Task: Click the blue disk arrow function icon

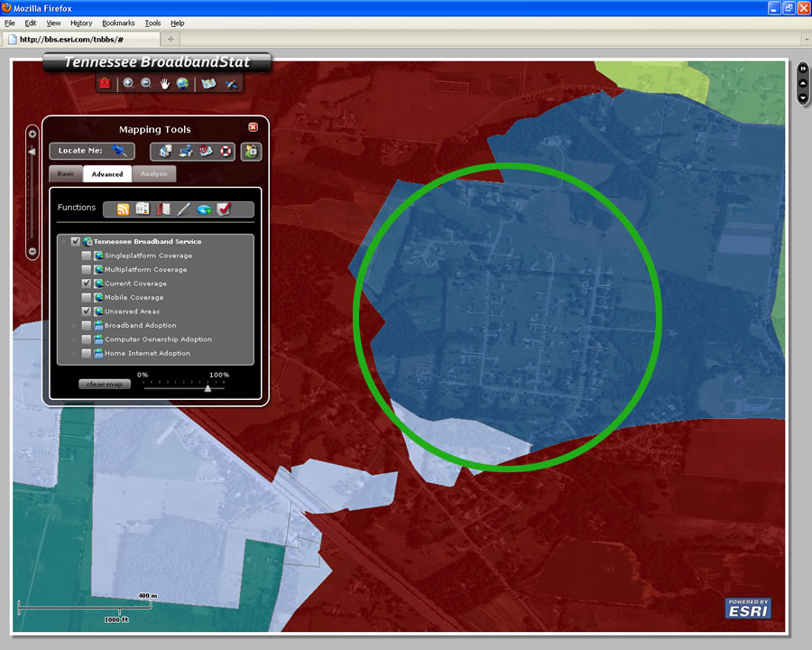Action: (204, 209)
